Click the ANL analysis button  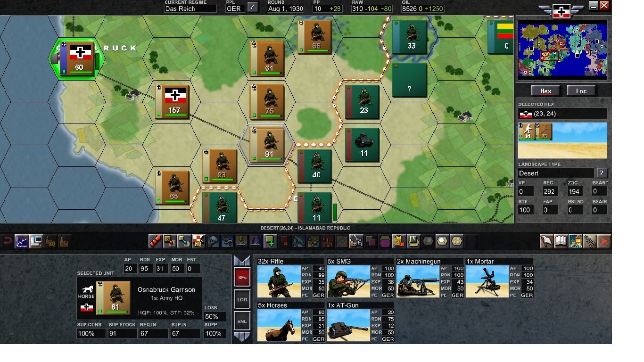click(x=242, y=321)
